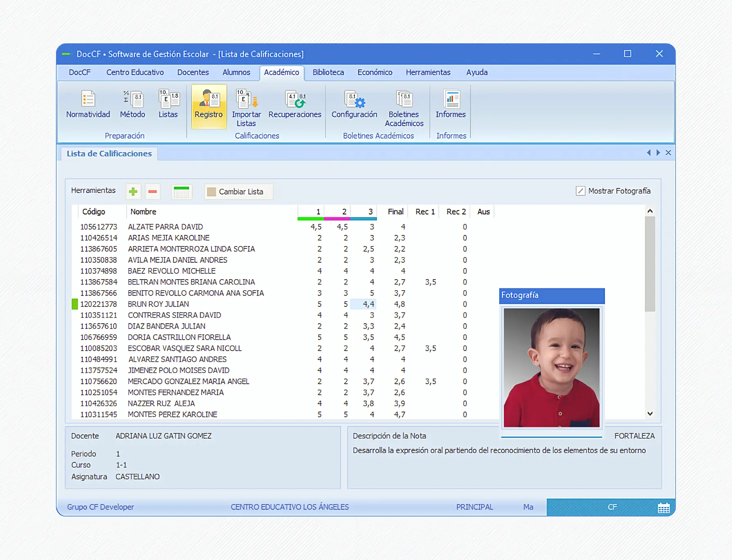Click the next tab right arrow
The image size is (732, 560).
(658, 152)
